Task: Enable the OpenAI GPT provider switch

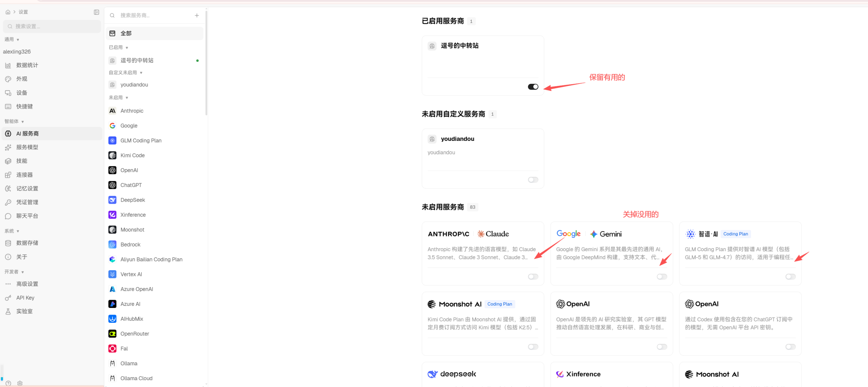Action: [662, 347]
